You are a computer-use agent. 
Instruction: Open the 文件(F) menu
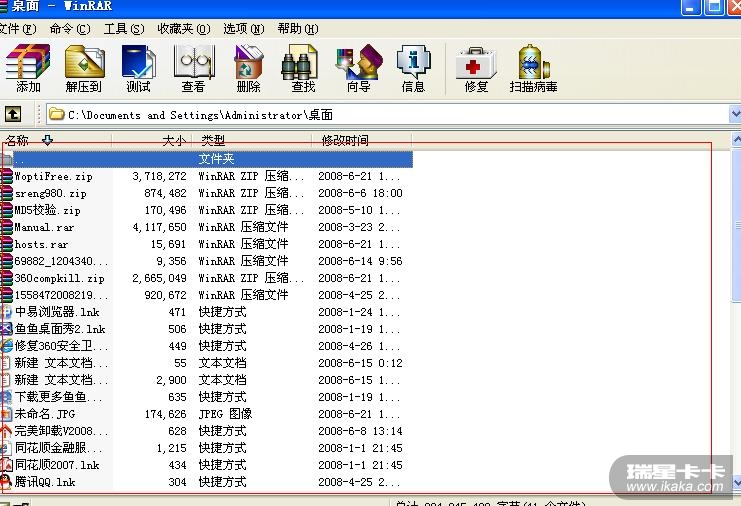click(17, 29)
